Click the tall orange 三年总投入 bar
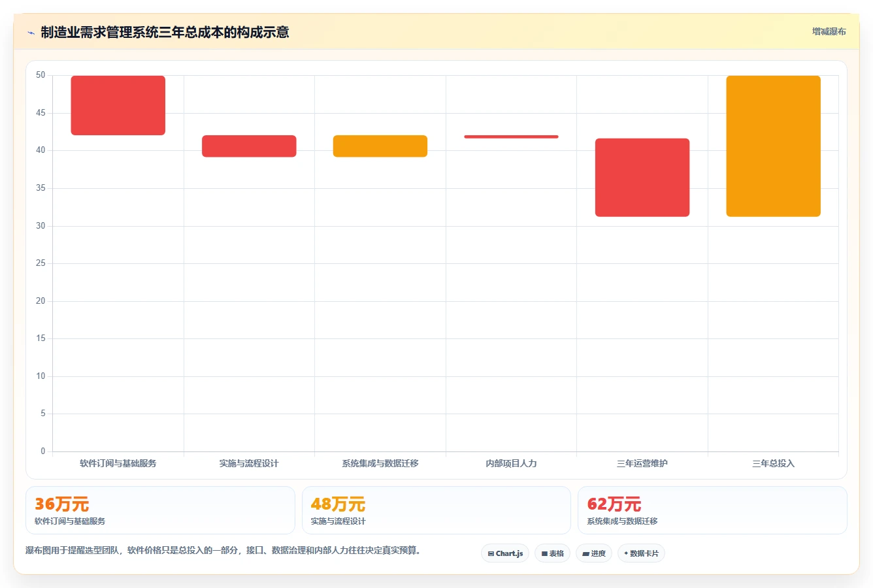The width and height of the screenshot is (873, 588). [x=774, y=146]
